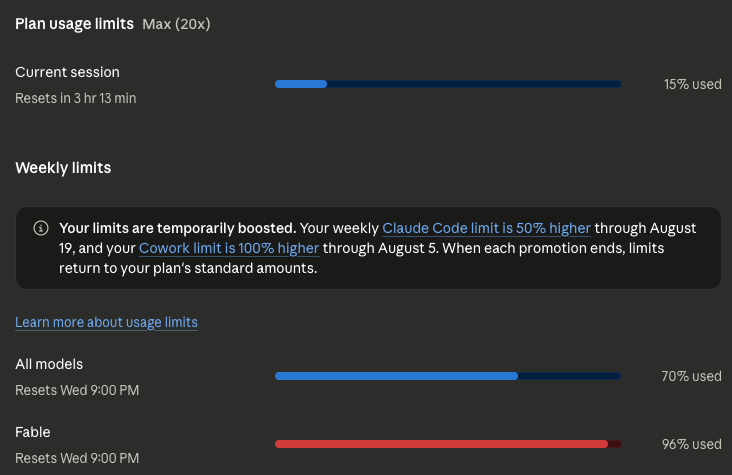Click the info icon in boosted limits banner

[x=41, y=228]
